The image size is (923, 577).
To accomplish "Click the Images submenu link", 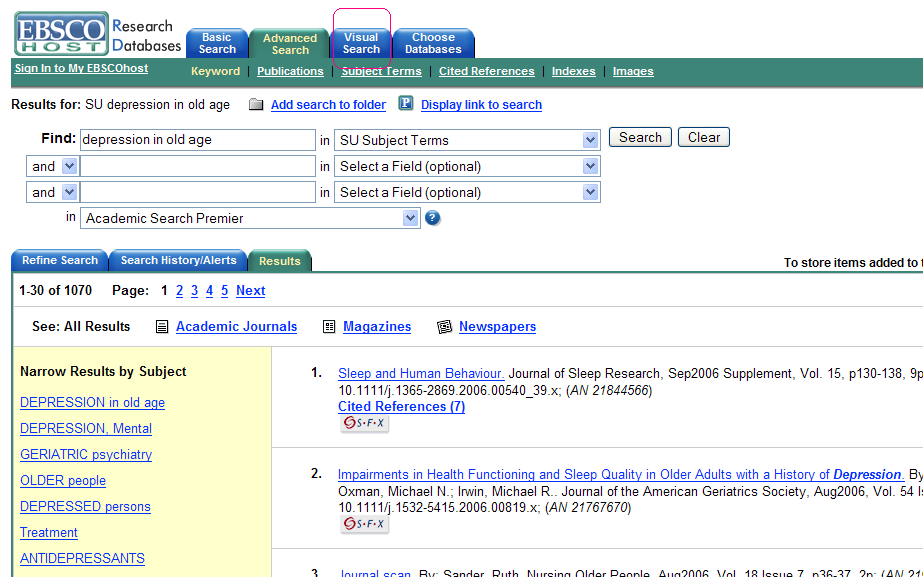I will point(633,71).
